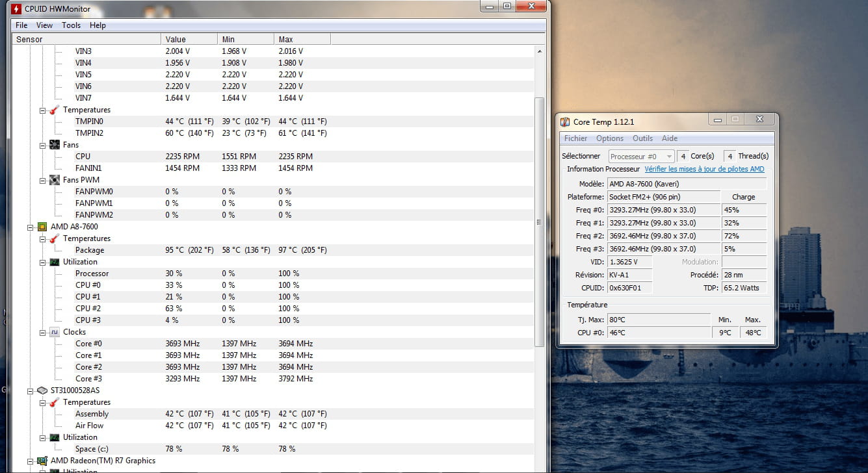Collapse AMD Radeon(TM) R7 Graphics node
Screen dimensions: 868x473
tap(31, 461)
